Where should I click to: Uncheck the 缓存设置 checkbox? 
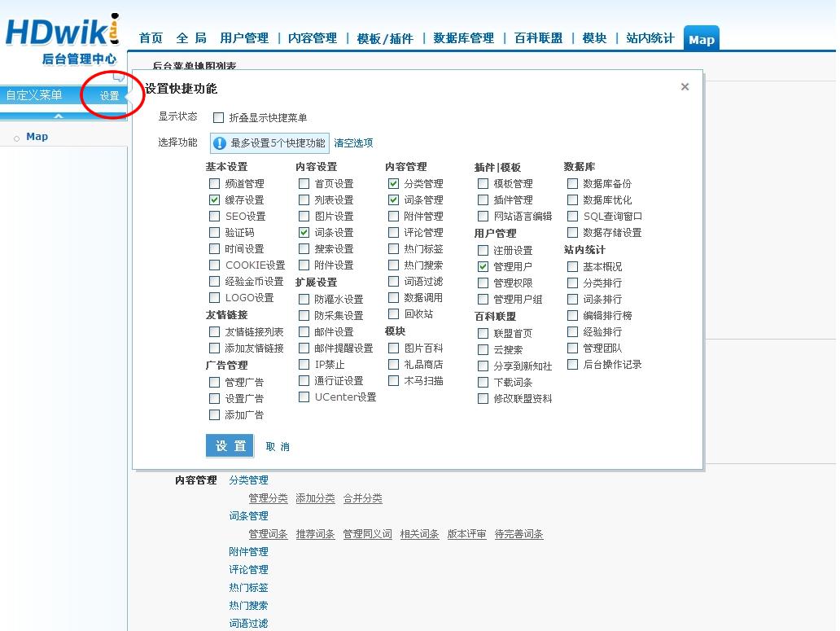click(214, 199)
